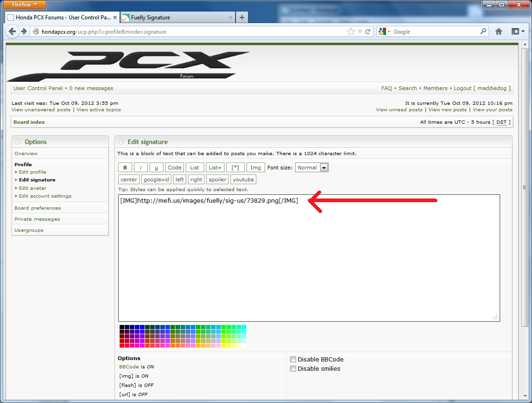Click the search magnifier icon in Google box
Screen dimensions: 532x403
[x=484, y=31]
